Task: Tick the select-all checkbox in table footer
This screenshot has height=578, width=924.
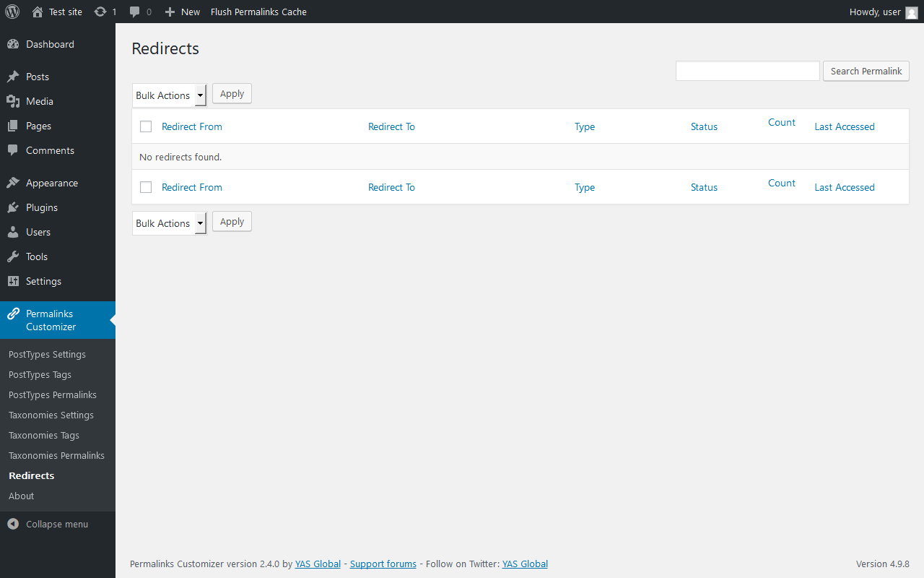Action: tap(146, 187)
